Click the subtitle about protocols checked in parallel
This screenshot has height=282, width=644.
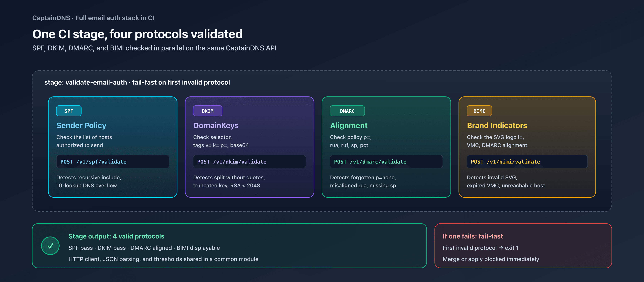coord(154,48)
